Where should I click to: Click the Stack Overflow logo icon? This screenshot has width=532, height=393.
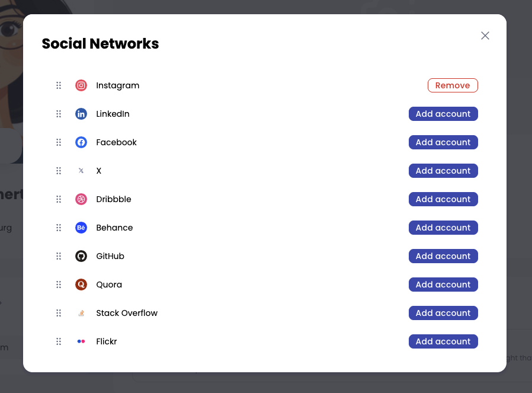click(x=81, y=313)
